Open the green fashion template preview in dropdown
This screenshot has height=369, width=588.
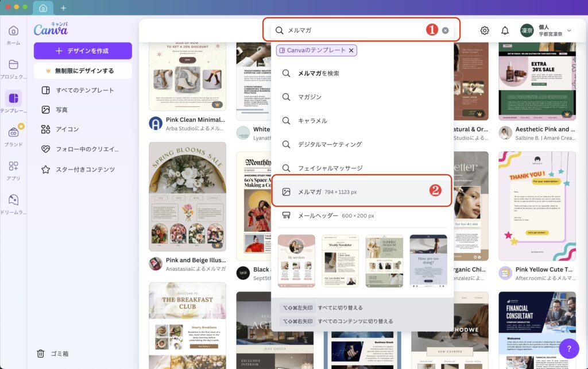(384, 262)
